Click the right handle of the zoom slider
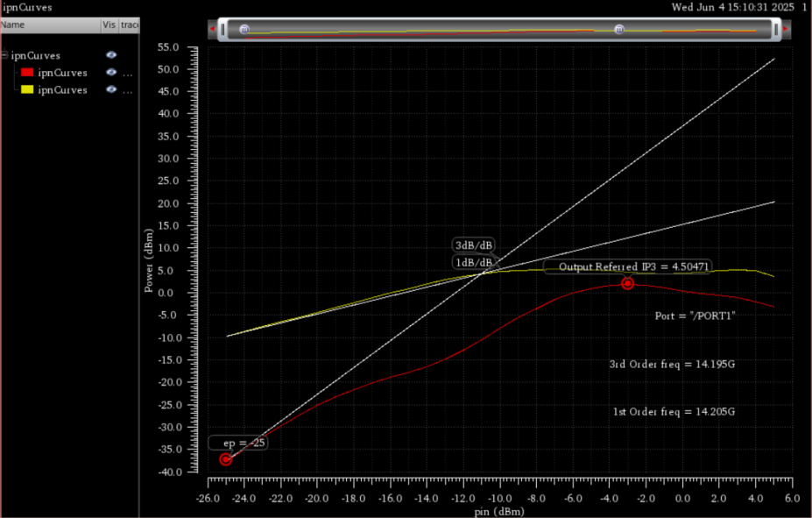Screen dimensions: 812x518 click(776, 30)
